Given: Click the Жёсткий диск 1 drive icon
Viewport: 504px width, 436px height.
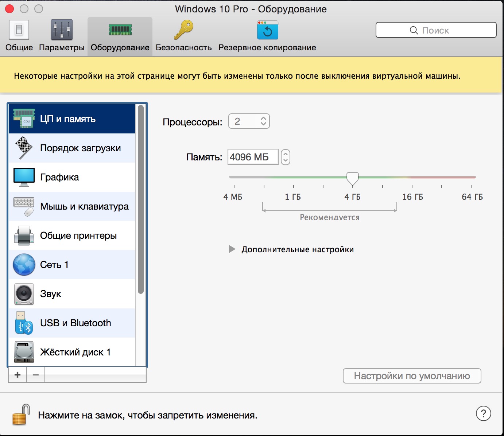Looking at the screenshot, I should pyautogui.click(x=24, y=352).
